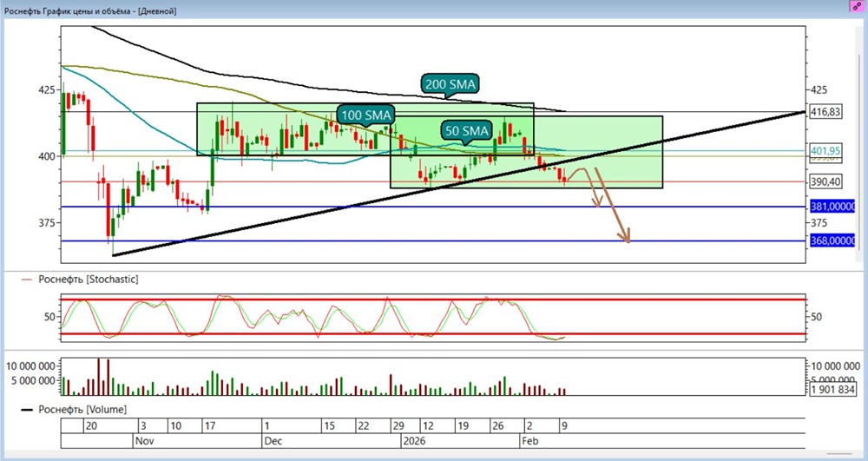Click the 'Feb' month label on the time axis
This screenshot has width=868, height=461.
click(529, 440)
